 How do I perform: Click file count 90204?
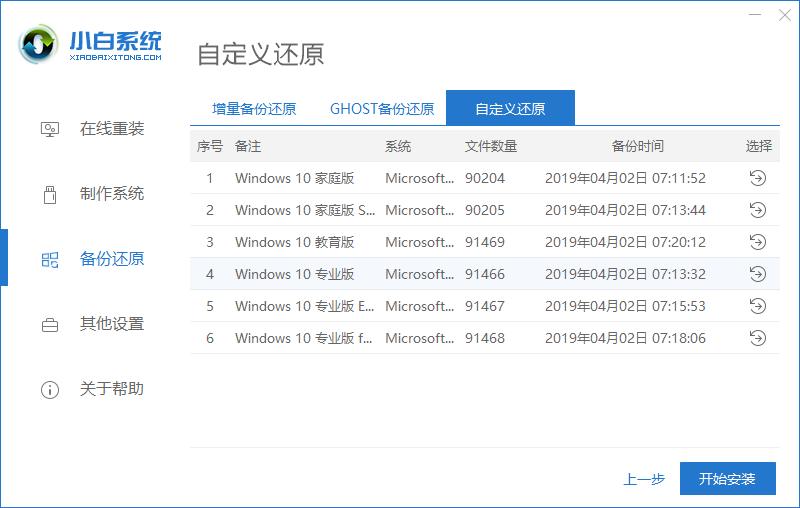[485, 179]
